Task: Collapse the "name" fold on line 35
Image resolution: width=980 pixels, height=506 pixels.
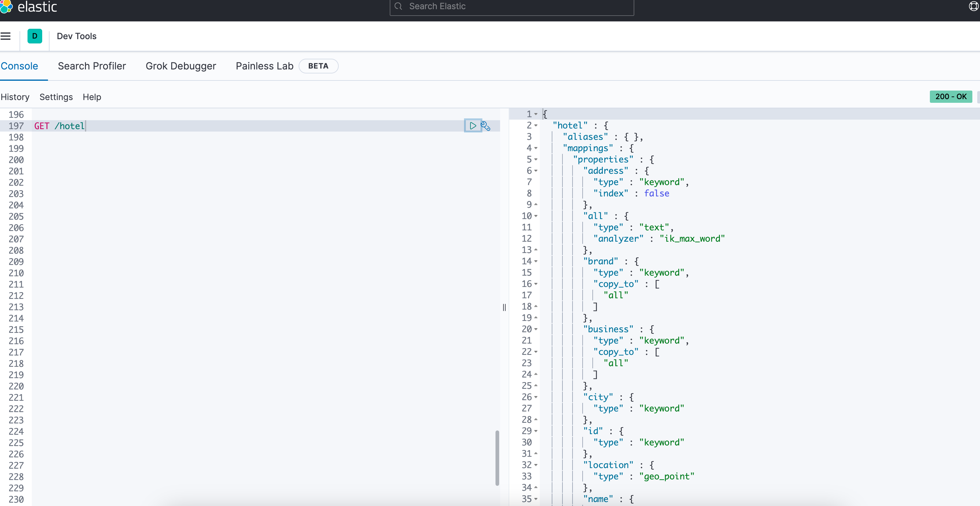Action: [x=536, y=499]
